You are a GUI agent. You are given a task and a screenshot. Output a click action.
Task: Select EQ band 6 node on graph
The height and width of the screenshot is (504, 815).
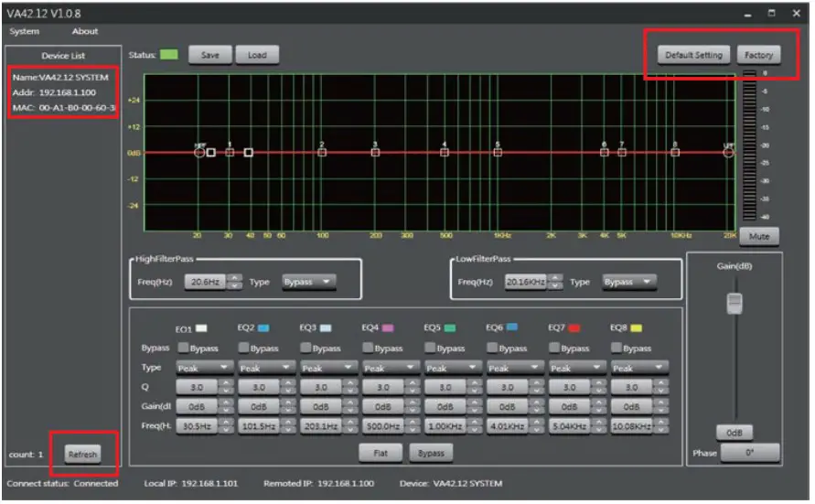pos(604,152)
